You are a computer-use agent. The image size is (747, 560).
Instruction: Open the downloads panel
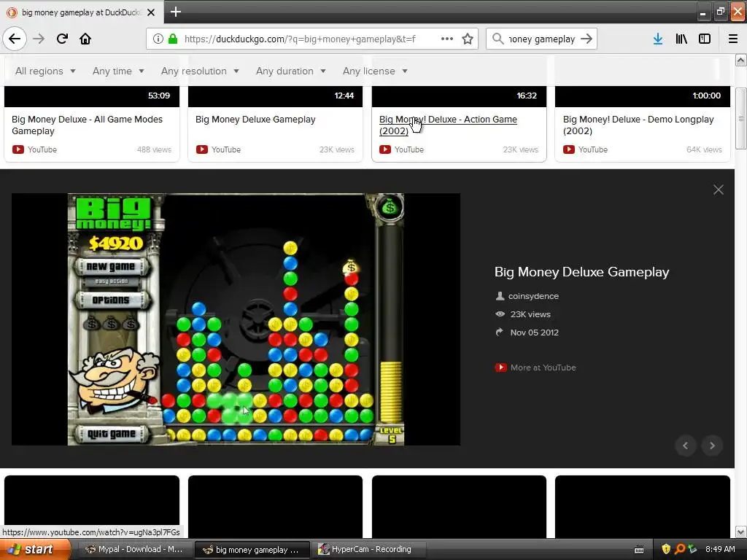[658, 39]
